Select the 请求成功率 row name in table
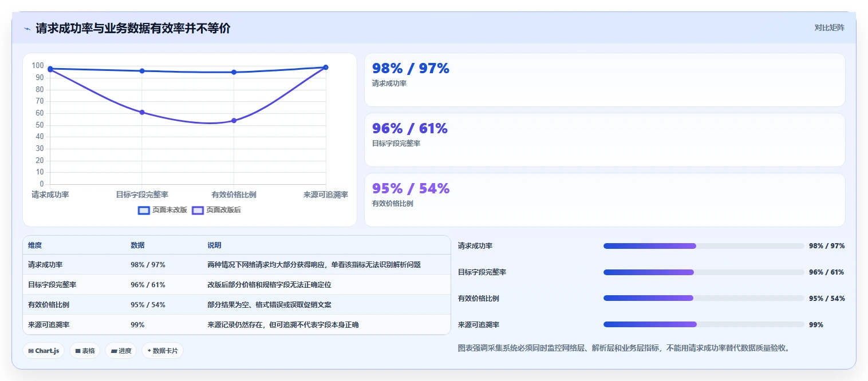This screenshot has height=381, width=868. tap(45, 265)
